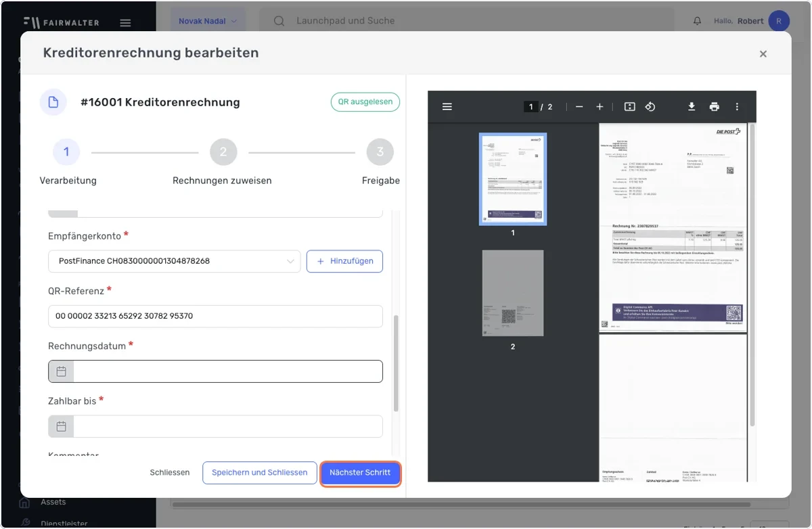Open the calendar icon for Zahlbar bis
The image size is (812, 529).
61,426
